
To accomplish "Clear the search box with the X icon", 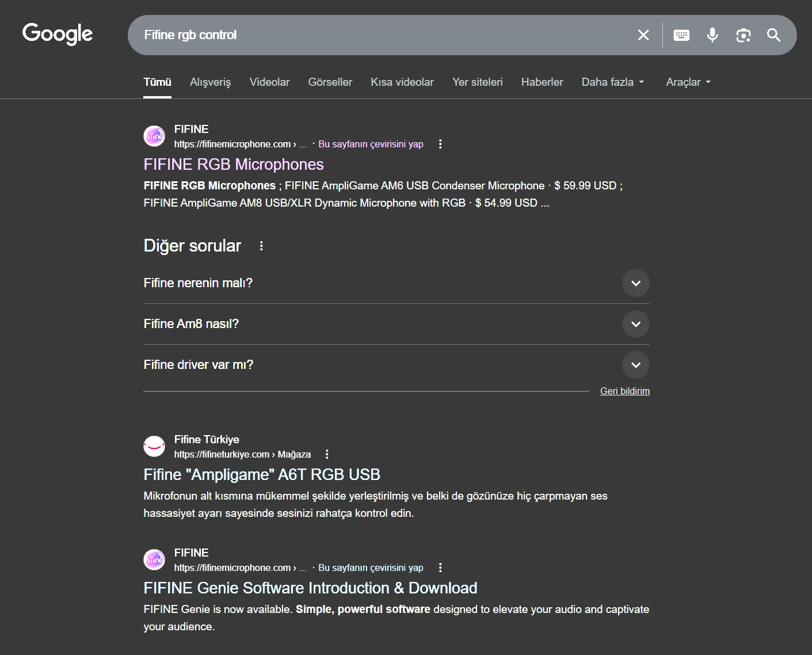I will tap(643, 35).
